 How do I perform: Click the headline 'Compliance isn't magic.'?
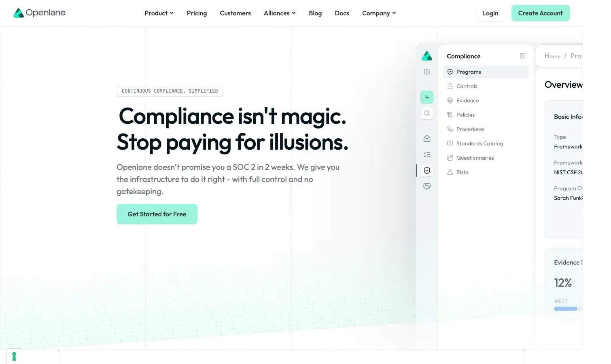(233, 116)
